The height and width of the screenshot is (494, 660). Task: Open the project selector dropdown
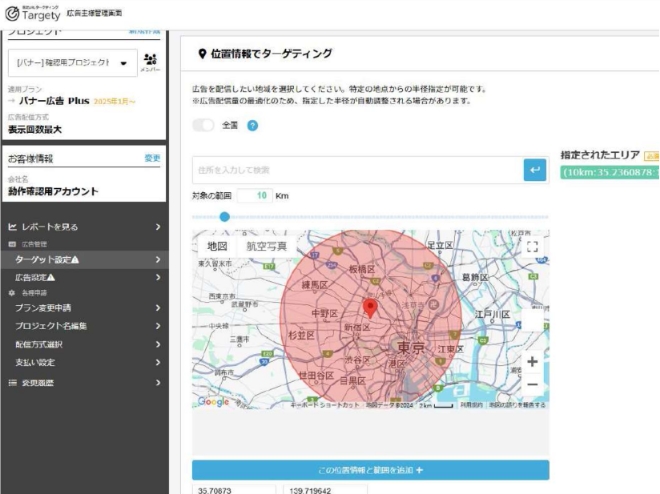73,63
